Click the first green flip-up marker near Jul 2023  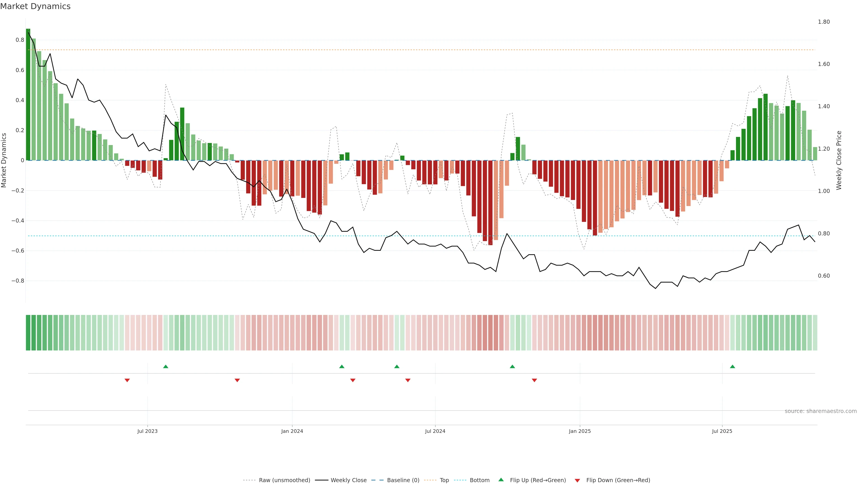[165, 366]
